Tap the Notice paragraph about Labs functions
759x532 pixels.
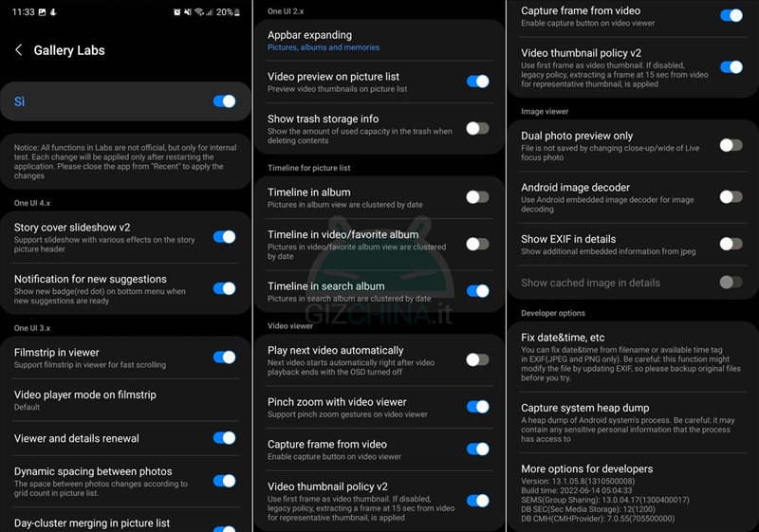[x=125, y=161]
